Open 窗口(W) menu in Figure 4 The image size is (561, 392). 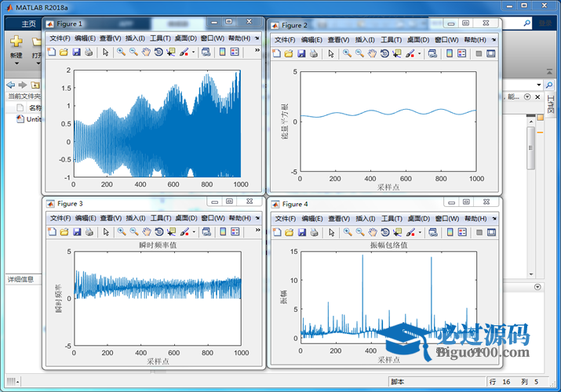(x=447, y=218)
